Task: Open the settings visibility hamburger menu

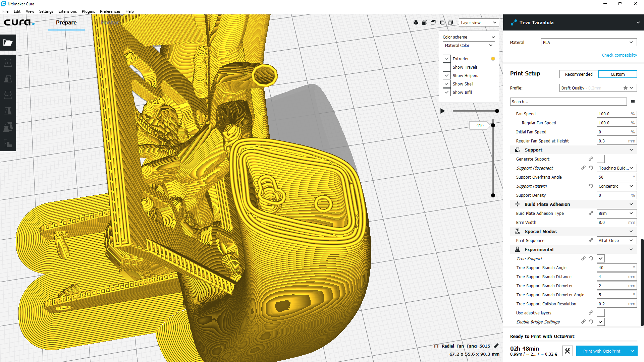Action: pyautogui.click(x=633, y=102)
